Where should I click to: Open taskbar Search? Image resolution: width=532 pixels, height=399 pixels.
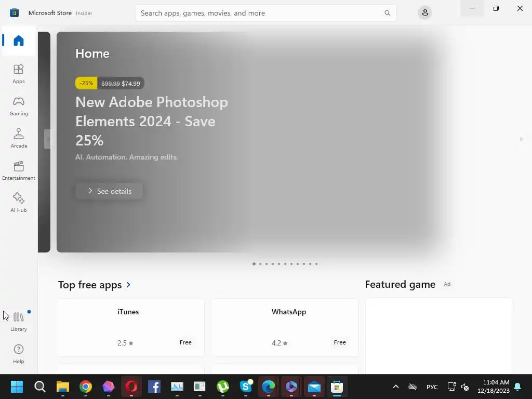(x=39, y=387)
